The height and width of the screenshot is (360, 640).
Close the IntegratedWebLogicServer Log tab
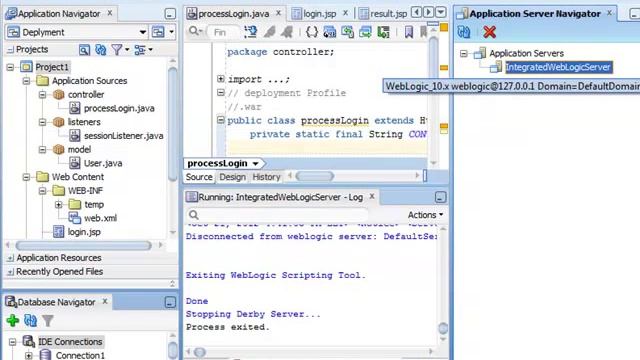click(x=372, y=196)
